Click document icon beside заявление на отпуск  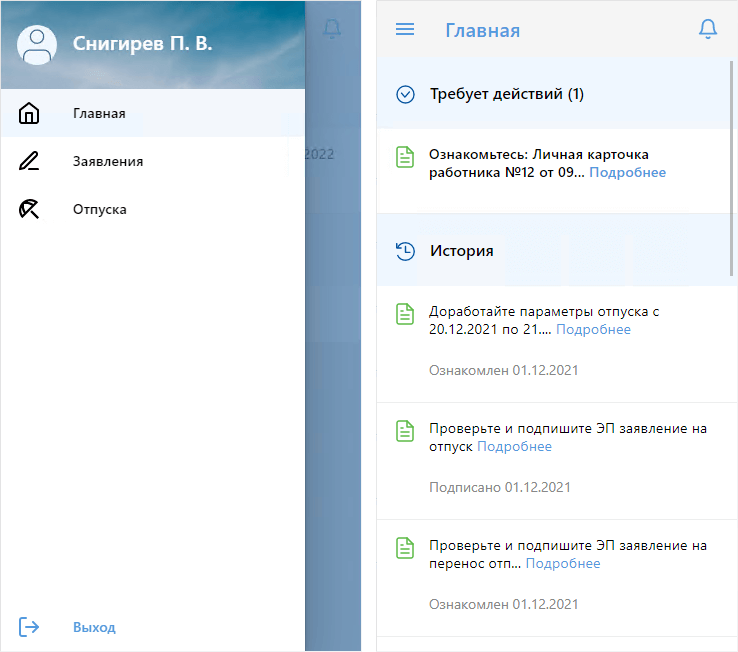click(x=405, y=431)
